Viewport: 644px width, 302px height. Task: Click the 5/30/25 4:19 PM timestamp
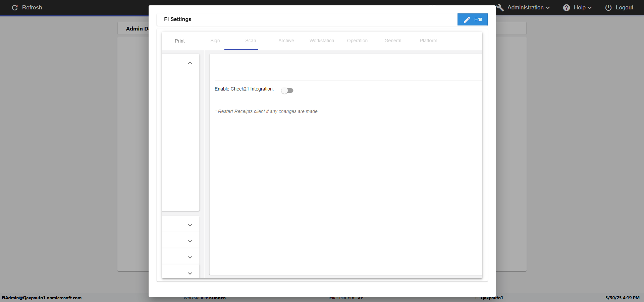[623, 298]
